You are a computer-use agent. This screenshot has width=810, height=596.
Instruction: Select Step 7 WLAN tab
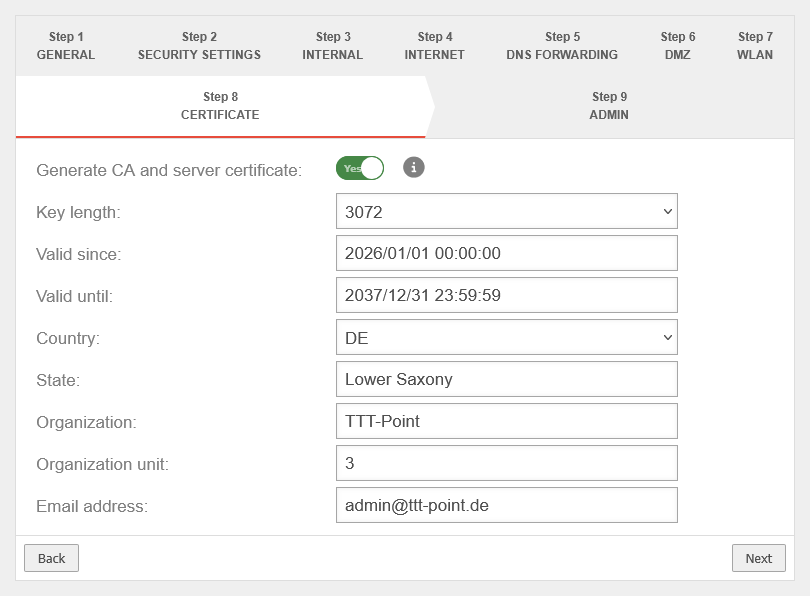(755, 45)
